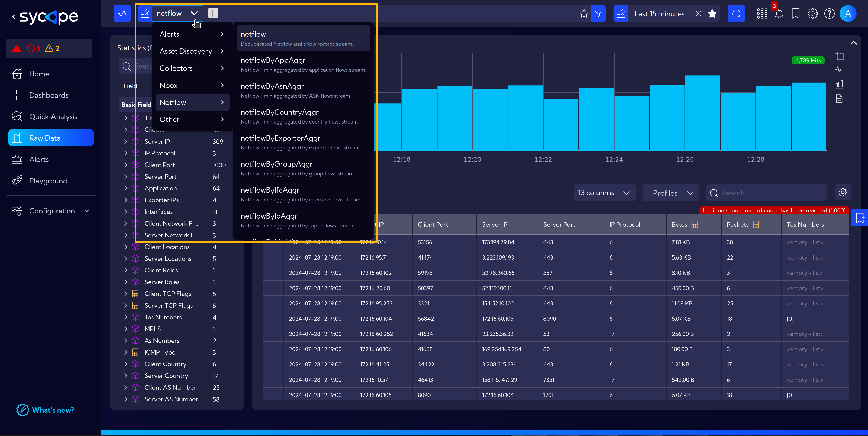Click the time range preset icon
This screenshot has height=436, width=868.
(621, 13)
